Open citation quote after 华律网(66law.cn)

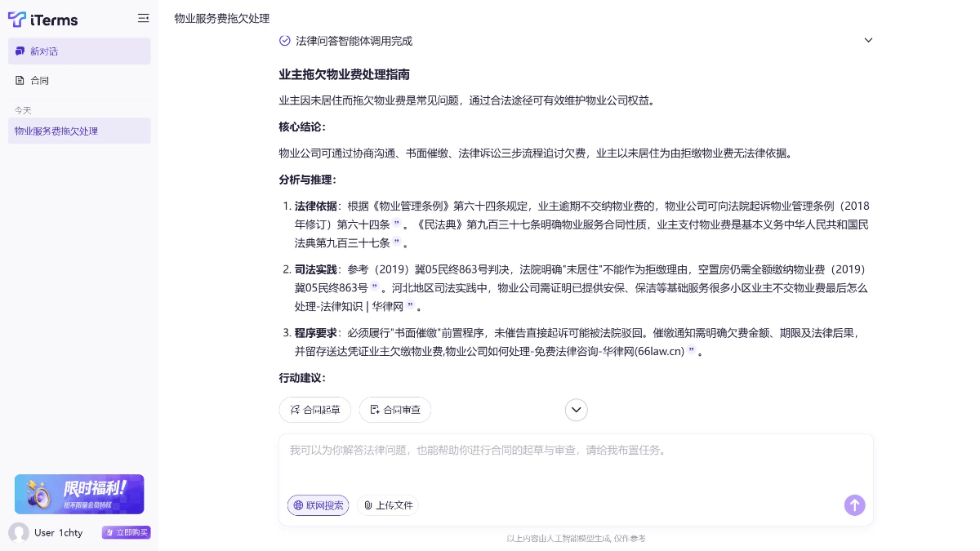(x=691, y=352)
